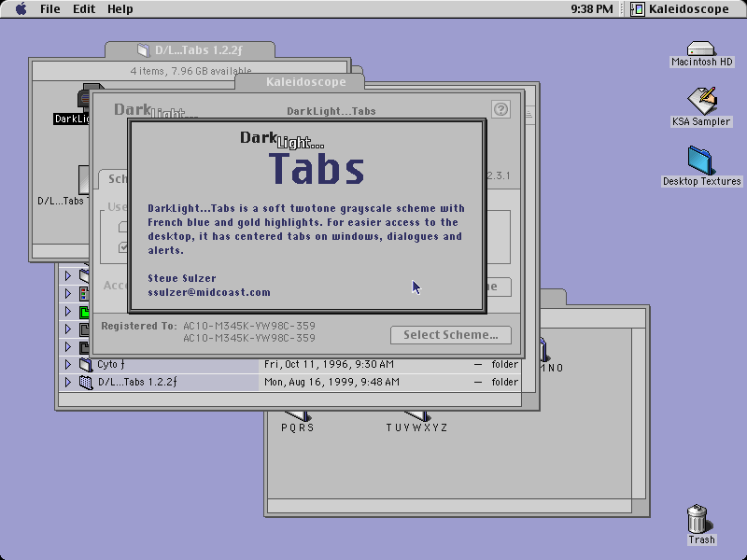Click the DarkLight...Tabs scheme name heading
Viewport: 747px width, 560px height.
click(331, 111)
